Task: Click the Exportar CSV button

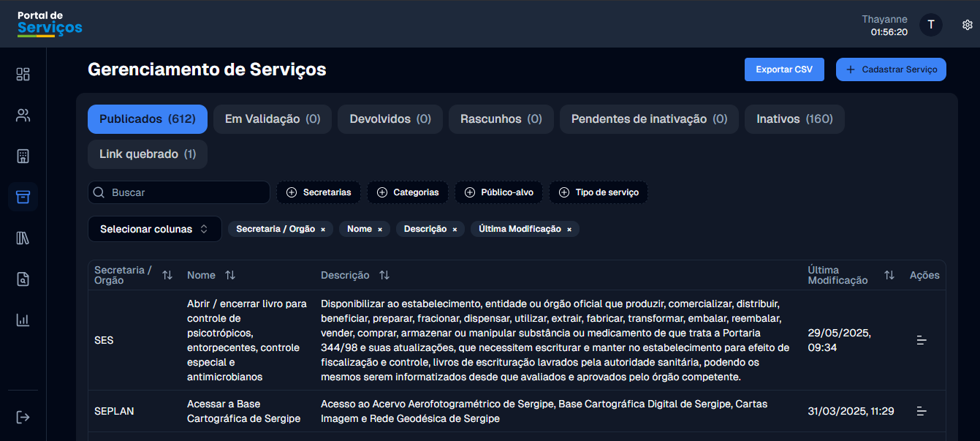Action: click(783, 69)
